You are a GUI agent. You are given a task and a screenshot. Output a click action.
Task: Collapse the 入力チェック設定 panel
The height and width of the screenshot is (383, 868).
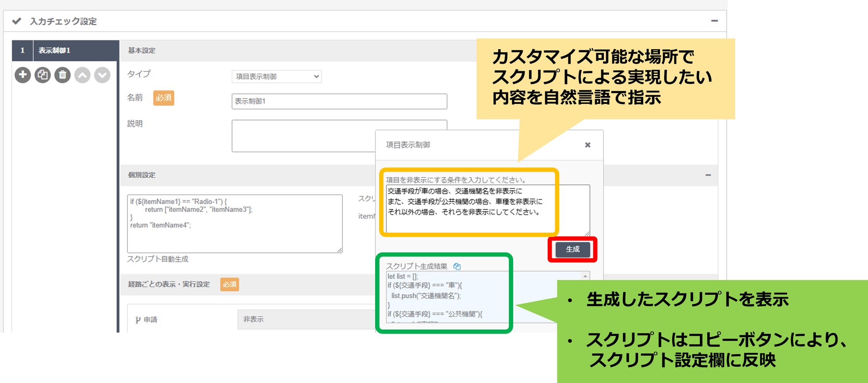tap(714, 21)
